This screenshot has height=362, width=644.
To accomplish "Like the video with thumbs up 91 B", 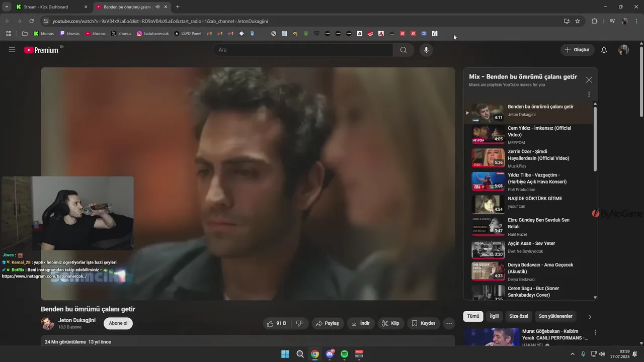I will [277, 323].
